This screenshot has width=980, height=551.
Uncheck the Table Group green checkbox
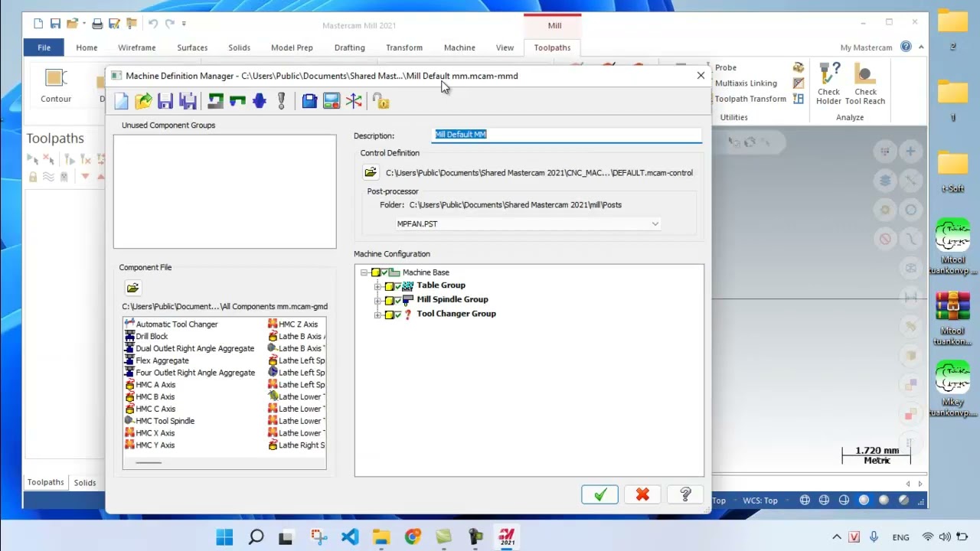pyautogui.click(x=397, y=286)
